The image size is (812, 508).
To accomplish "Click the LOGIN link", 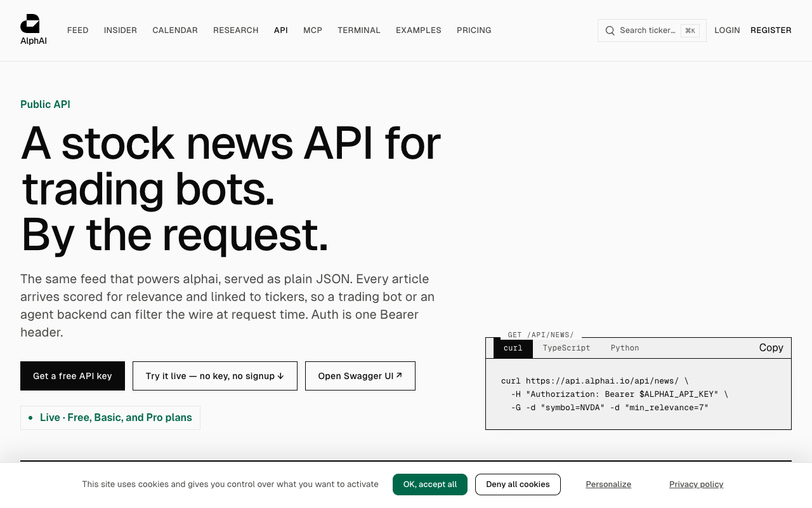I will [x=727, y=30].
